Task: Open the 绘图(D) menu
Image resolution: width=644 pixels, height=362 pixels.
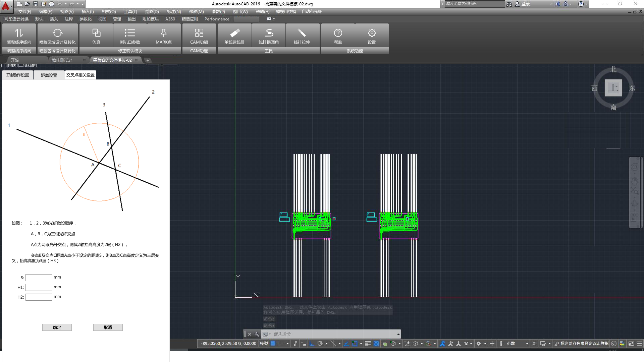Action: 152,11
